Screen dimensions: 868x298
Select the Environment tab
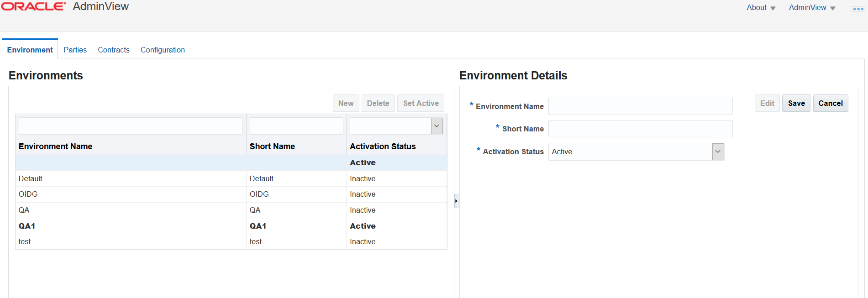pyautogui.click(x=30, y=50)
